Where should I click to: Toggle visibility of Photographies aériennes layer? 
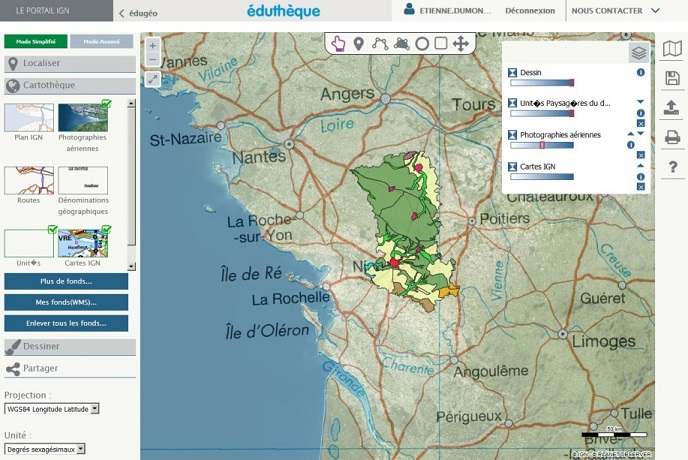(x=512, y=135)
